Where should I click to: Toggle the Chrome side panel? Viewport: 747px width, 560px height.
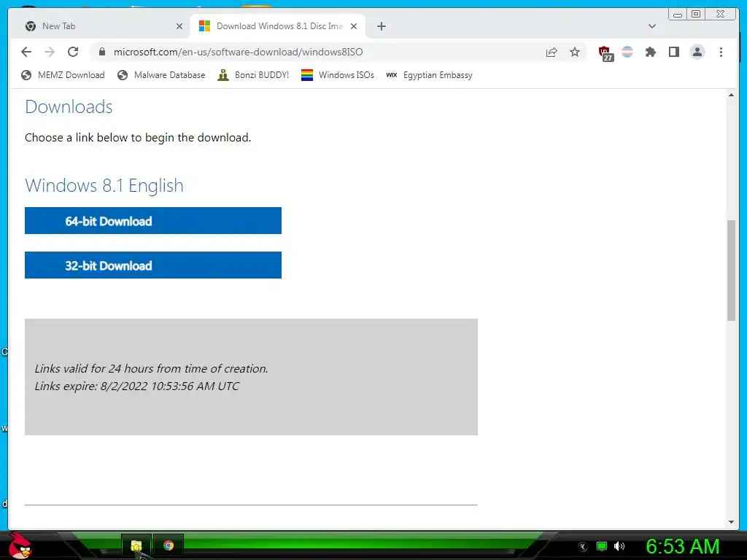tap(673, 52)
